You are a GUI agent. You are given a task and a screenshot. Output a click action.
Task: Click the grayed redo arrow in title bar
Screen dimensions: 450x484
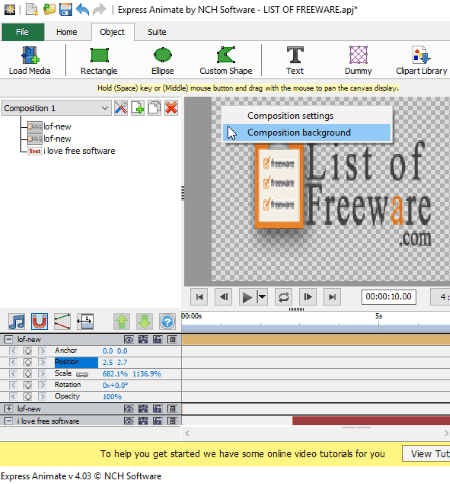pyautogui.click(x=99, y=9)
